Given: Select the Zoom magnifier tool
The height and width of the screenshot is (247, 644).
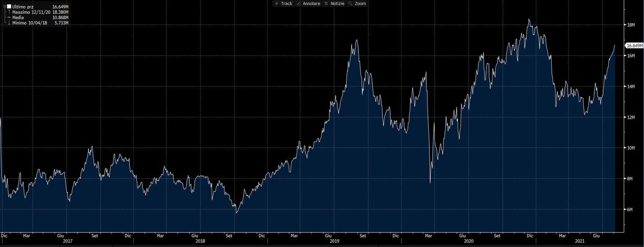Looking at the screenshot, I should [x=357, y=3].
